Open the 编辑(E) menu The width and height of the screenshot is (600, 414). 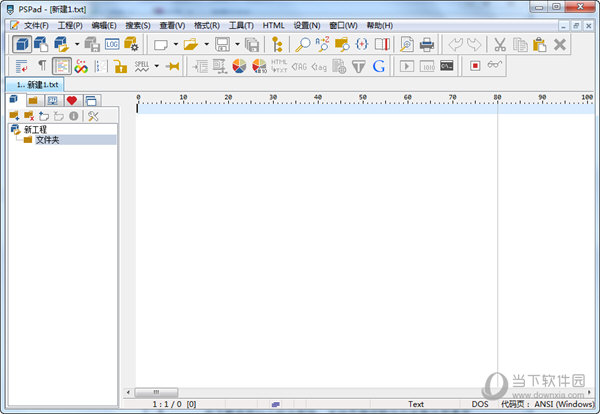point(104,26)
